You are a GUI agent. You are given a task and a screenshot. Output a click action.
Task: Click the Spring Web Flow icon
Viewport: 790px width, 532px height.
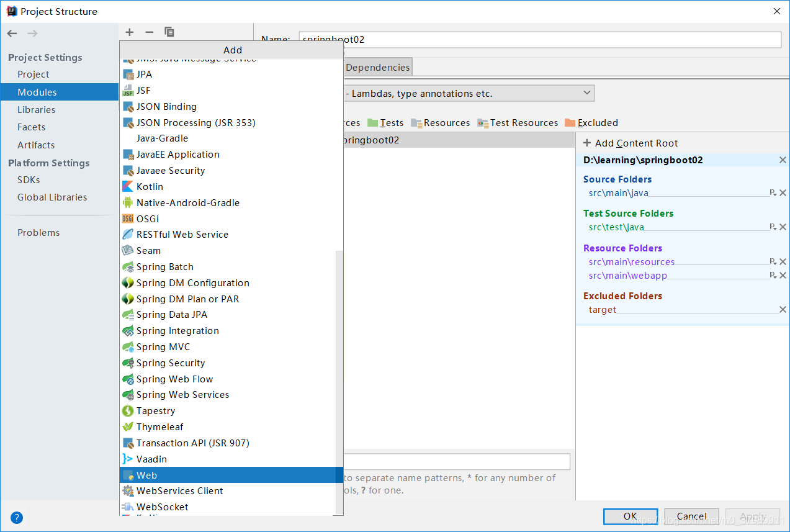[x=128, y=379]
